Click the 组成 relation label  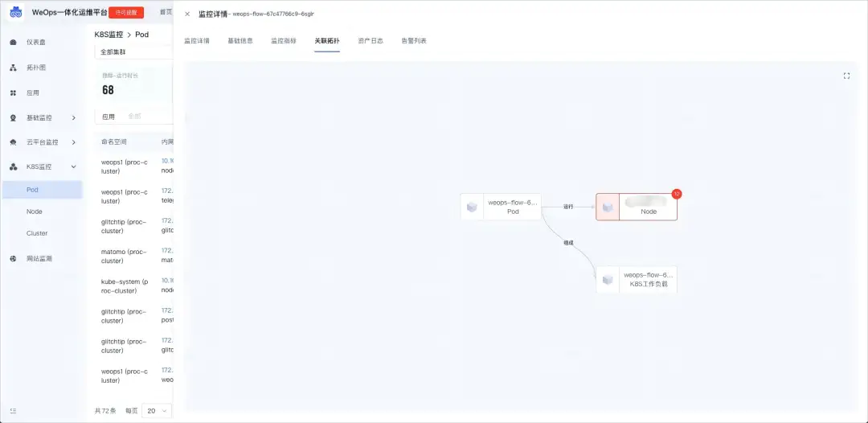568,243
